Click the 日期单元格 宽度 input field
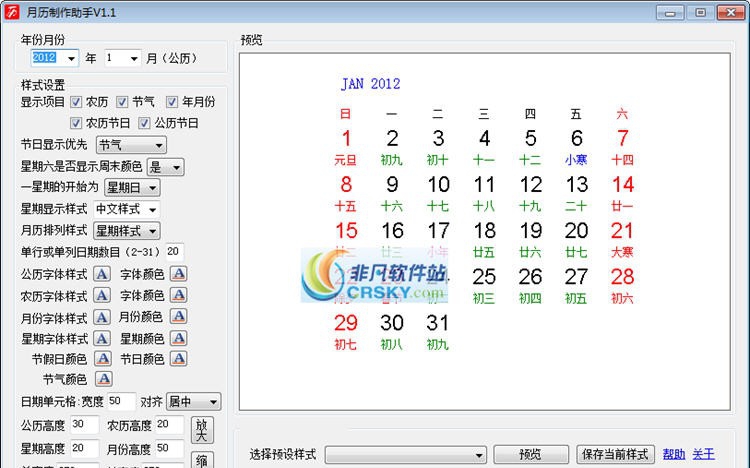 (x=121, y=401)
